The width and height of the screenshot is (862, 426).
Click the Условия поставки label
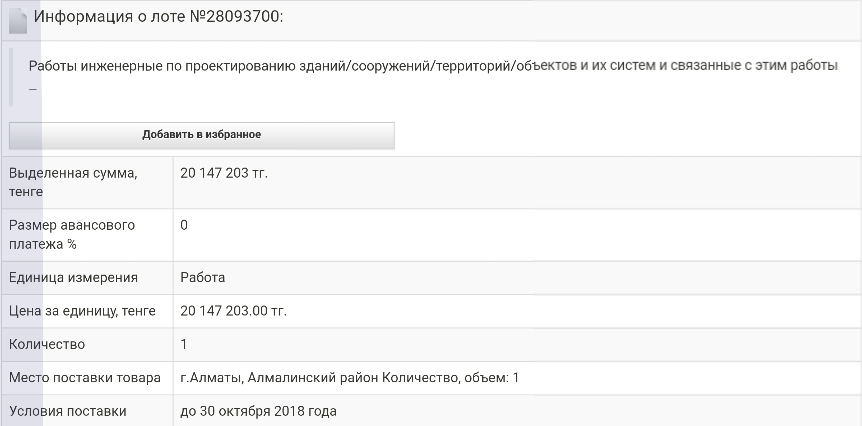click(68, 411)
